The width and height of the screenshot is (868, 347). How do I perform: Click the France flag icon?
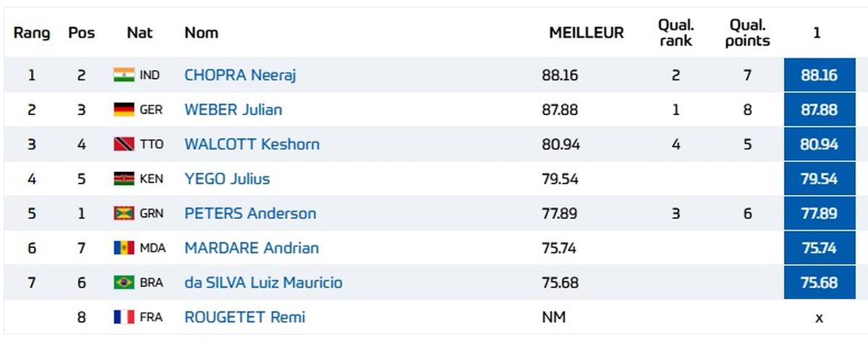[124, 317]
